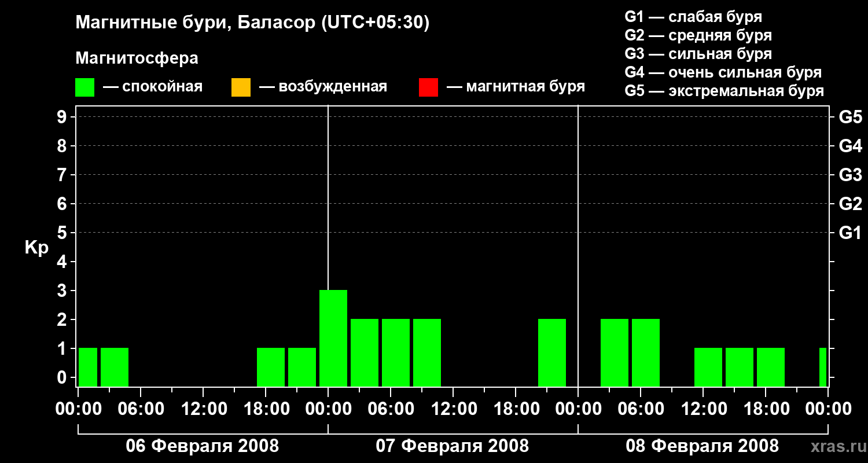This screenshot has height=463, width=868.
Task: Click the '18:00' time label above 07 Февраля
Action: (x=516, y=409)
